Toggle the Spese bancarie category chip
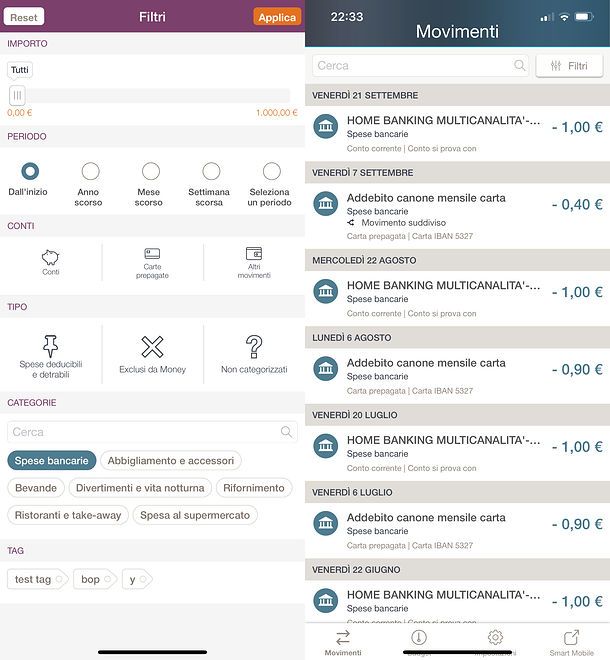Image resolution: width=610 pixels, height=660 pixels. (x=51, y=460)
